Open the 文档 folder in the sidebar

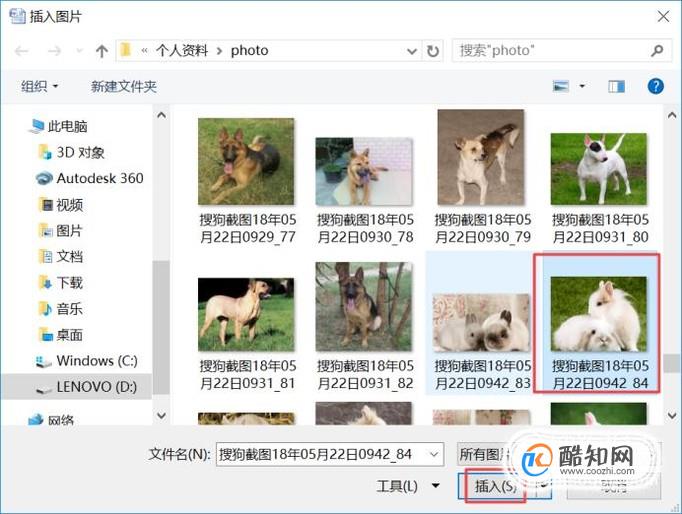coord(61,257)
